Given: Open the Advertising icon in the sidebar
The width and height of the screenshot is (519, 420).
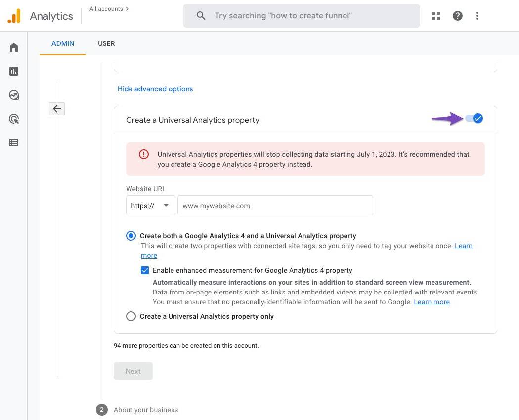Looking at the screenshot, I should pos(14,119).
